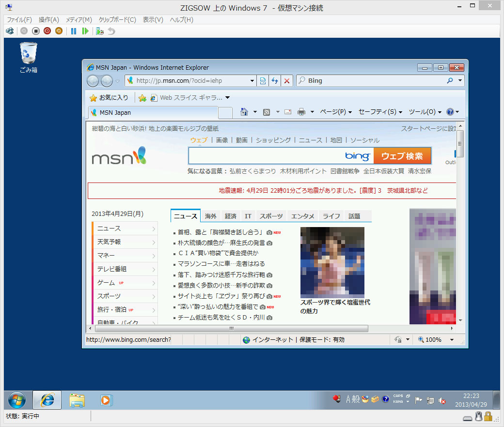Click the Snapshot icon in VM toolbar
Screen dimensions: 504x427
[100, 31]
